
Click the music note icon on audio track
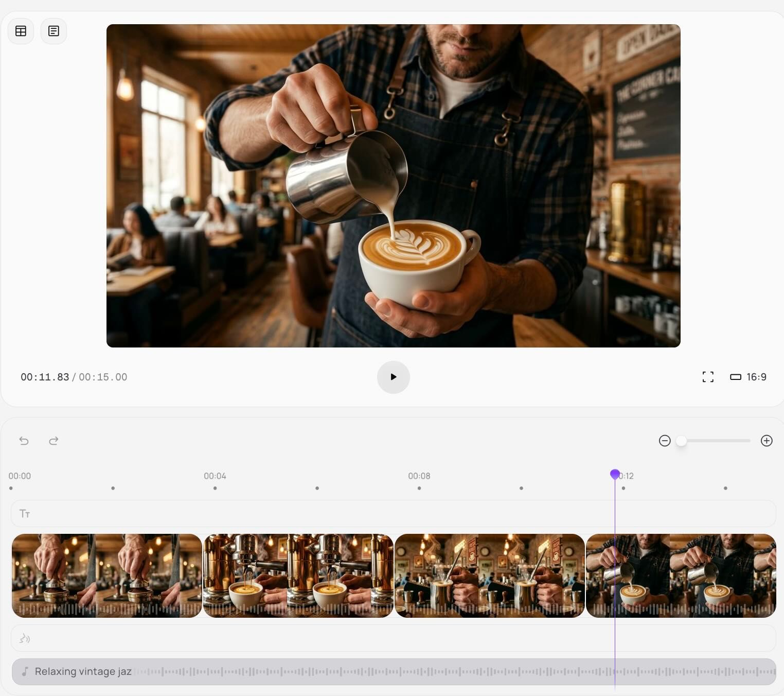[x=25, y=671]
